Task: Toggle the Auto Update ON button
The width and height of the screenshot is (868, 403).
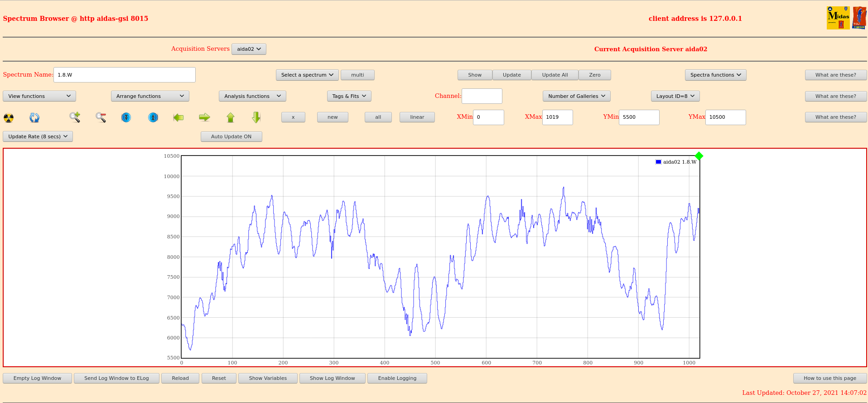Action: (x=231, y=136)
